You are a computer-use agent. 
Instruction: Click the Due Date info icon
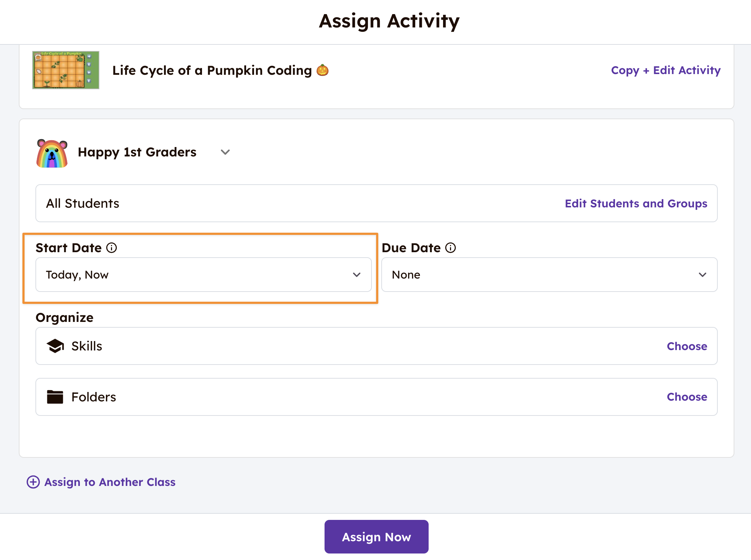[450, 248]
